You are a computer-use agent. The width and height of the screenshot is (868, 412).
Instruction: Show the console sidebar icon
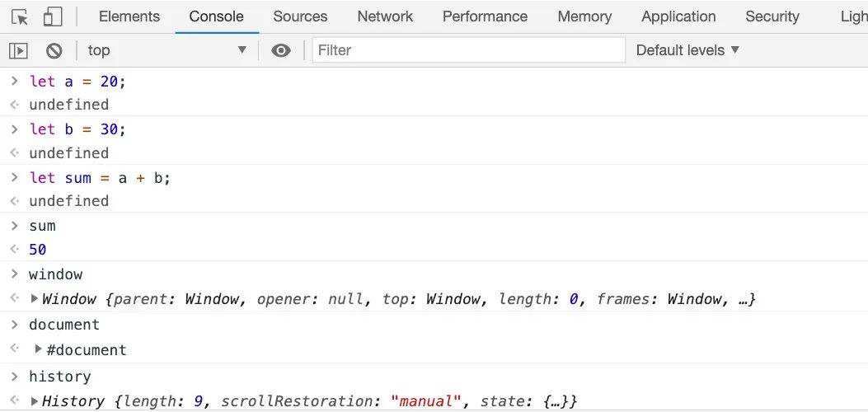pyautogui.click(x=18, y=51)
